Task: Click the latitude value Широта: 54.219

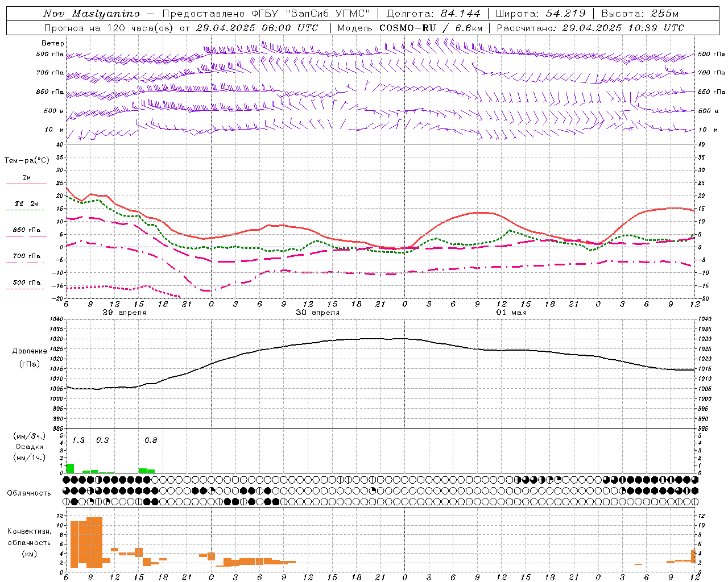Action: pyautogui.click(x=540, y=14)
